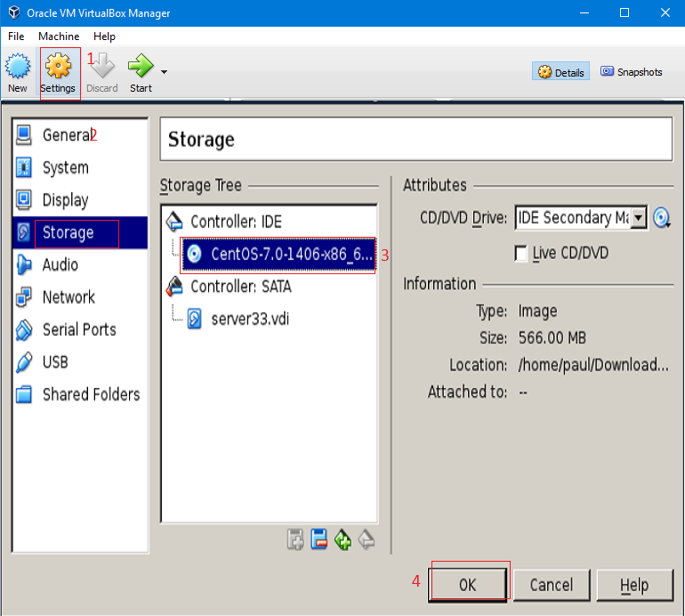Switch to Details view
The height and width of the screenshot is (616, 685).
click(560, 72)
